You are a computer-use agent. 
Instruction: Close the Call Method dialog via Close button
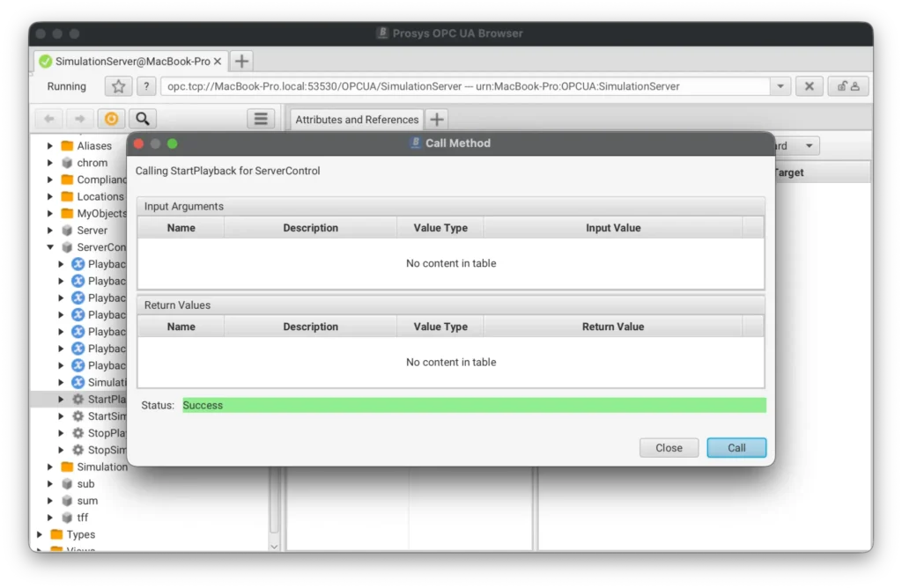pyautogui.click(x=669, y=448)
